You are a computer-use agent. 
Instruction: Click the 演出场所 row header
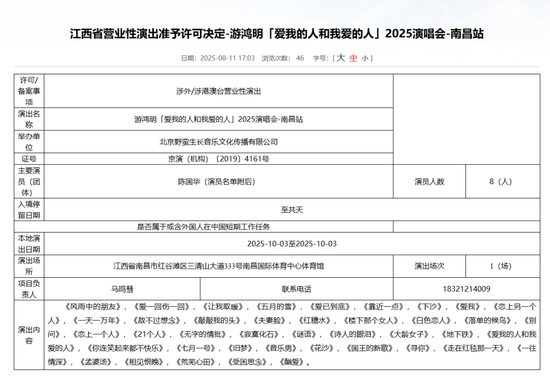point(29,266)
